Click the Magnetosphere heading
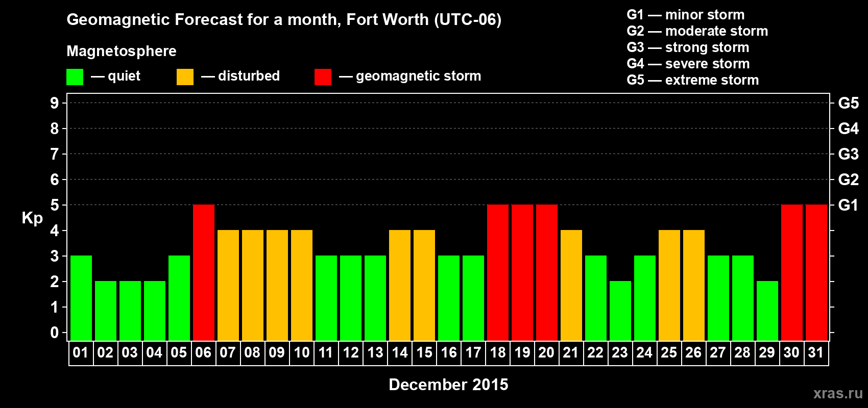The width and height of the screenshot is (868, 408). [122, 51]
